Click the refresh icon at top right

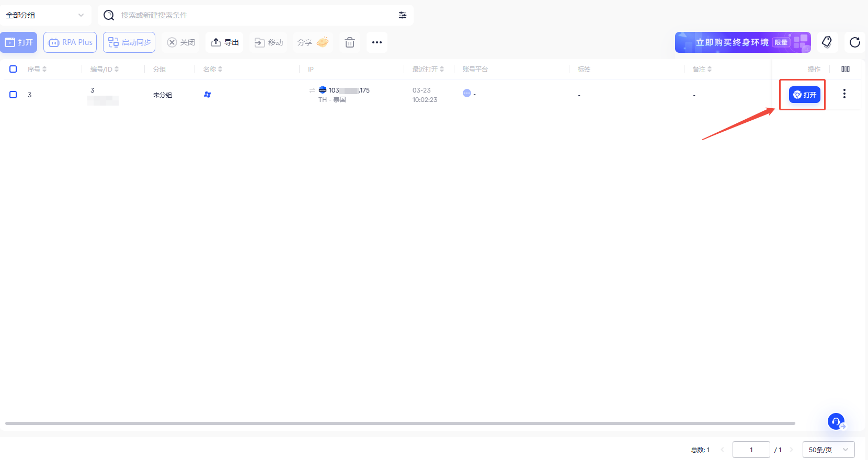[855, 42]
